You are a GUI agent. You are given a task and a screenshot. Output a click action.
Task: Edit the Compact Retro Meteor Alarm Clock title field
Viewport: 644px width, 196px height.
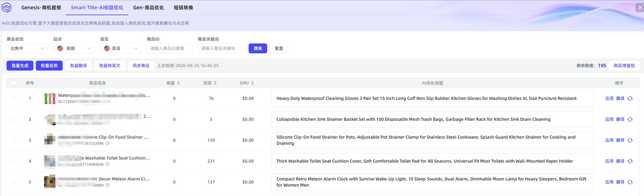[432, 182]
